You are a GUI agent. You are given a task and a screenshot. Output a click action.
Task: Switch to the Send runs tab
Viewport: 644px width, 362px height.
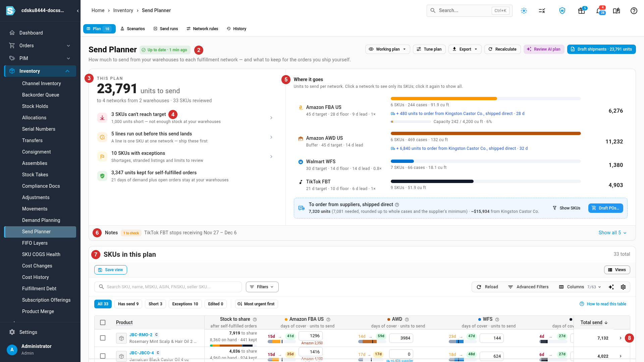click(x=166, y=29)
